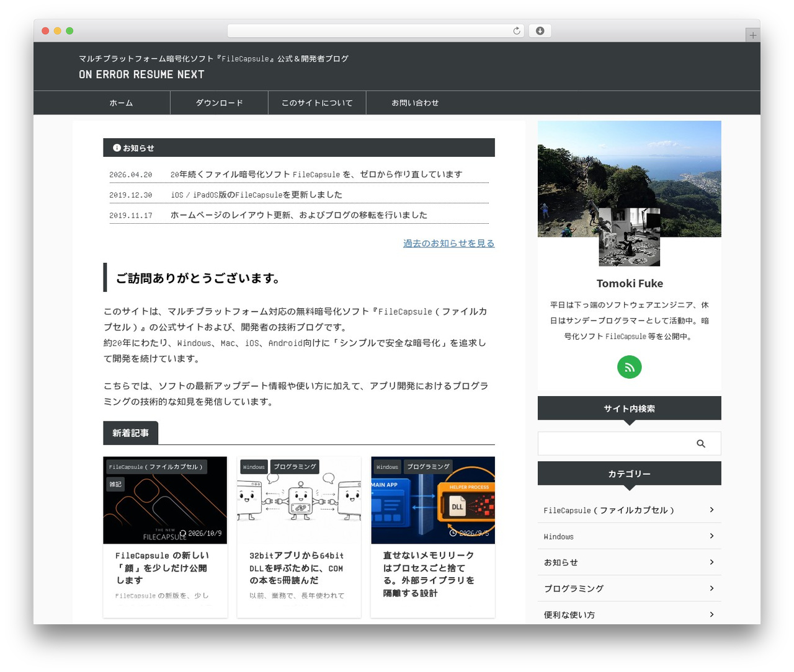Image resolution: width=794 pixels, height=672 pixels.
Task: Open the 2026.04.20 FileCapsule rebuild announcement
Action: 316,174
